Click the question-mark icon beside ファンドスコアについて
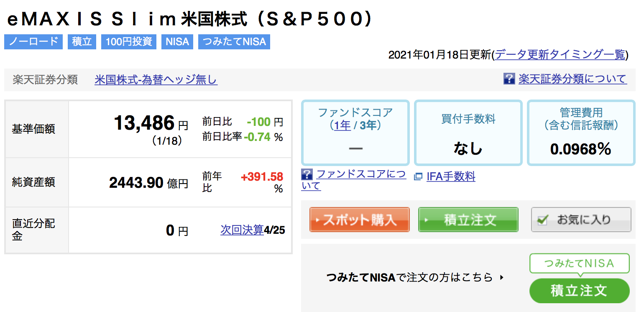 coord(307,174)
